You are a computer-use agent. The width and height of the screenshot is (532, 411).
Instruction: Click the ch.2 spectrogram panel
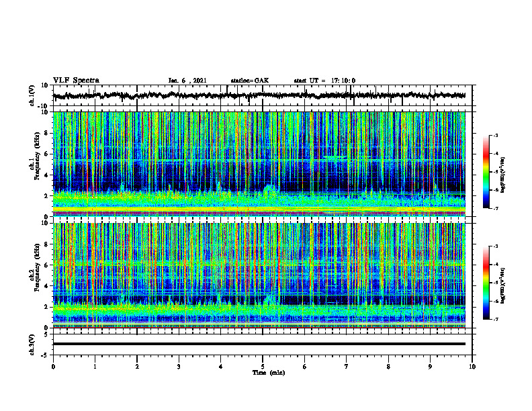(259, 275)
